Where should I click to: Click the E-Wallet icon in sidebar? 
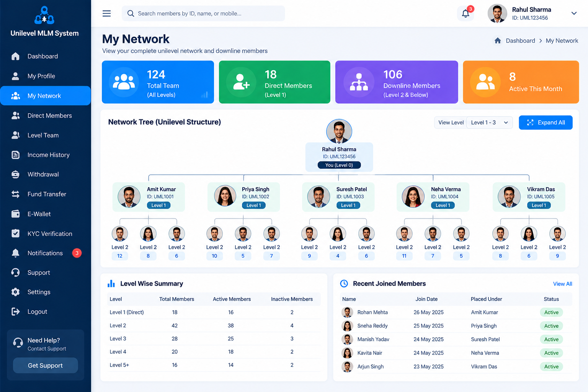click(x=15, y=214)
